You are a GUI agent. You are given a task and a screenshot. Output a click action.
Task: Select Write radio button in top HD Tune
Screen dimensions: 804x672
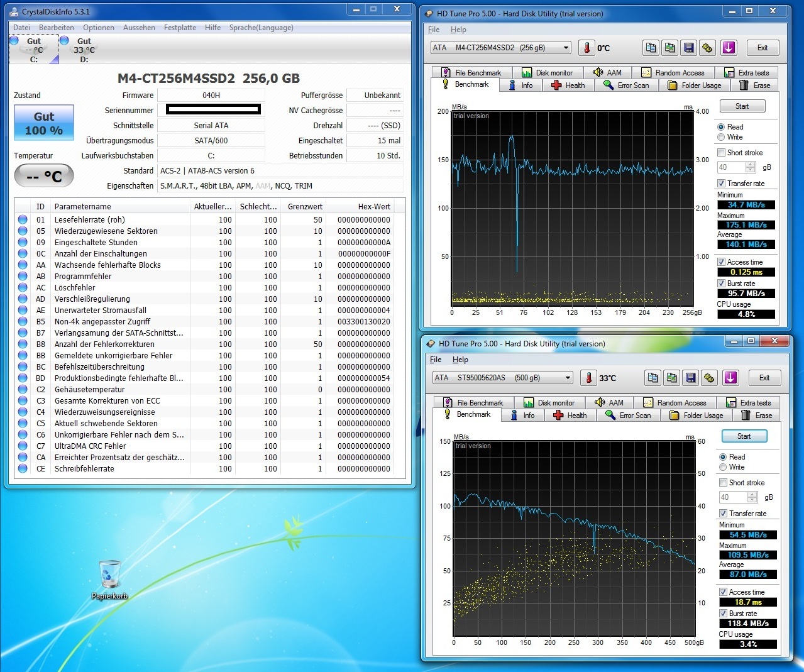pyautogui.click(x=721, y=137)
